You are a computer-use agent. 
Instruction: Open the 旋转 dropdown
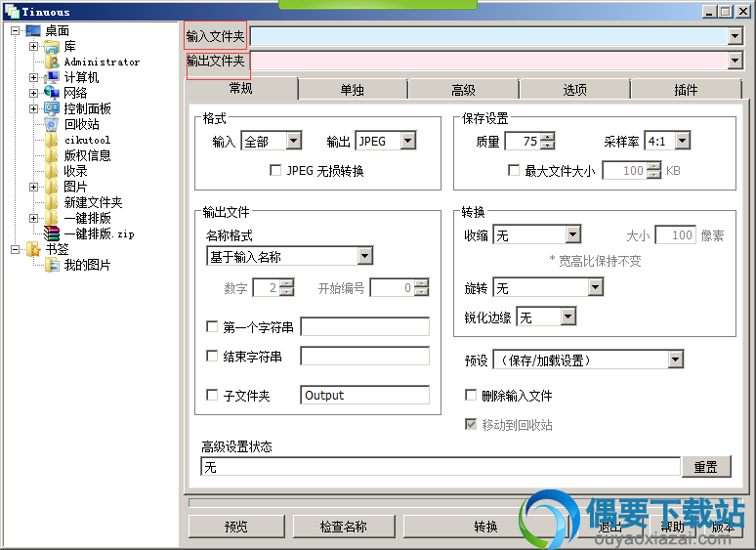click(596, 288)
